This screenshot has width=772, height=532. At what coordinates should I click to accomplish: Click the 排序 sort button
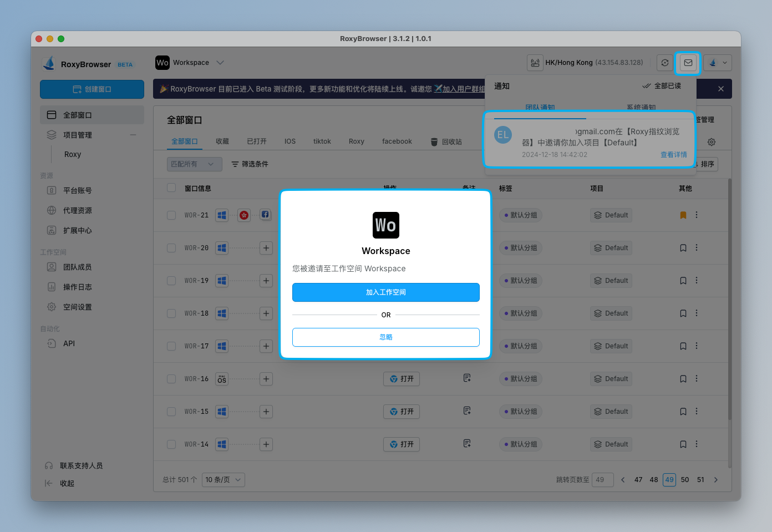[x=706, y=164]
